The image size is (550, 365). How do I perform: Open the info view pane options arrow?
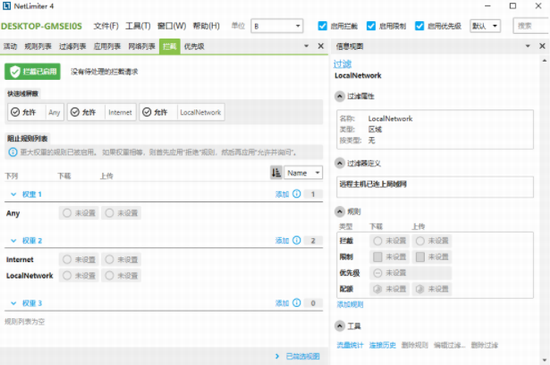(528, 46)
